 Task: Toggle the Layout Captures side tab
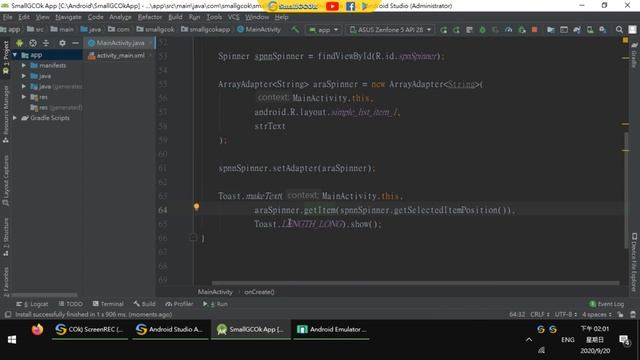[6, 180]
